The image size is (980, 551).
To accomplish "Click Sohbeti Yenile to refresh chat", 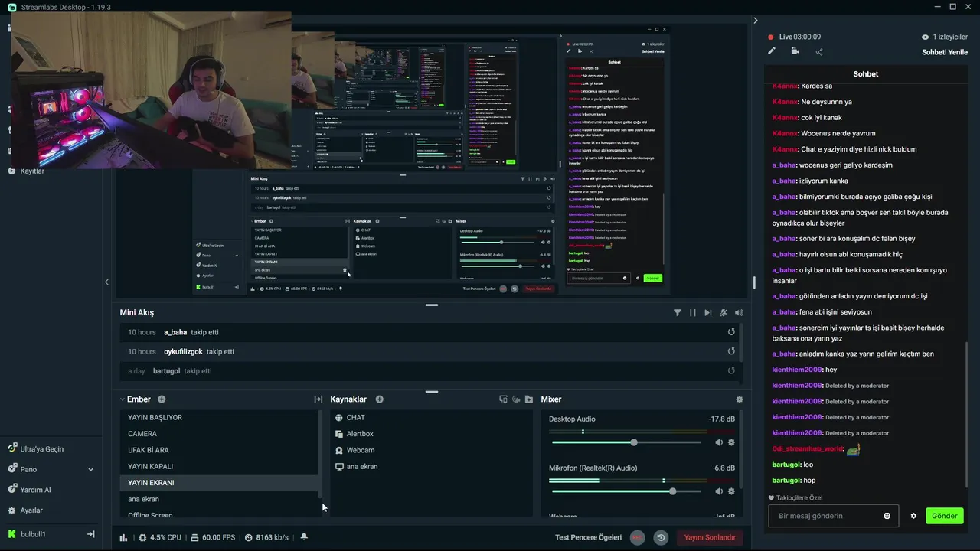I will point(945,52).
